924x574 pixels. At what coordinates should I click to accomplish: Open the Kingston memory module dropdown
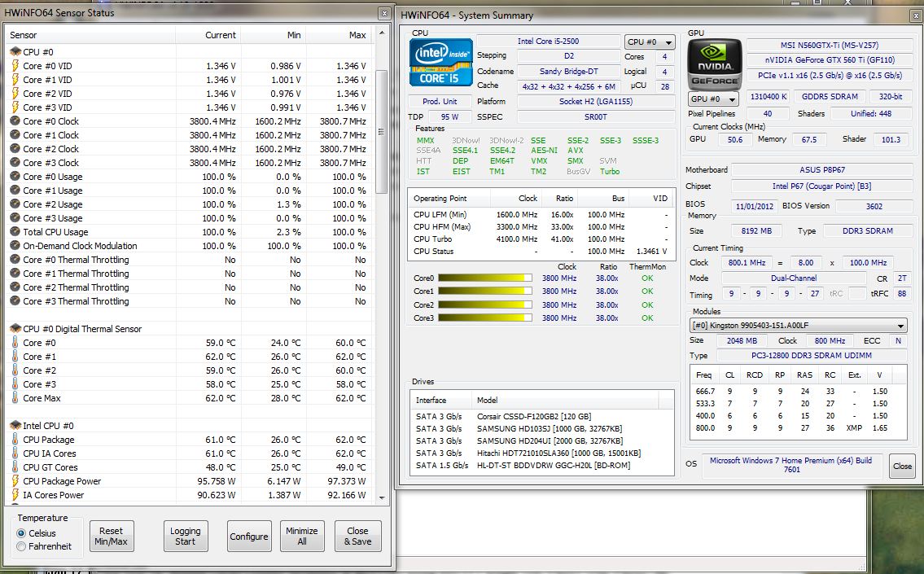click(x=799, y=326)
